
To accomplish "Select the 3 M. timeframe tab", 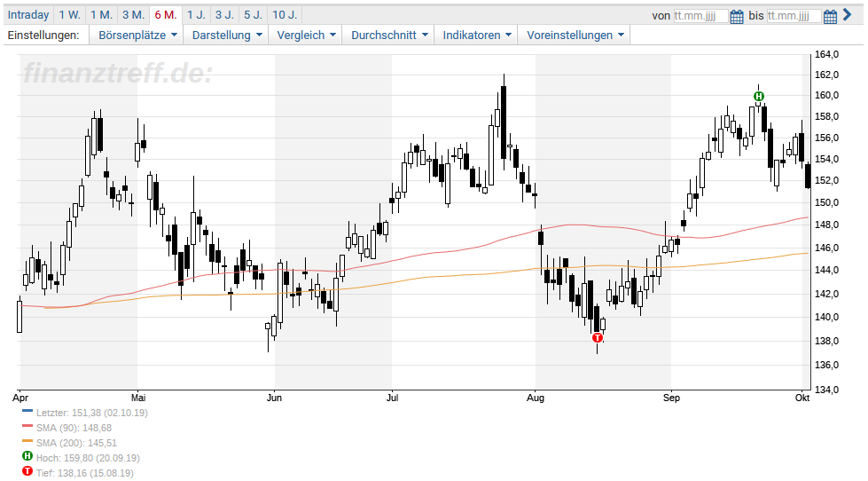I will click(x=133, y=15).
